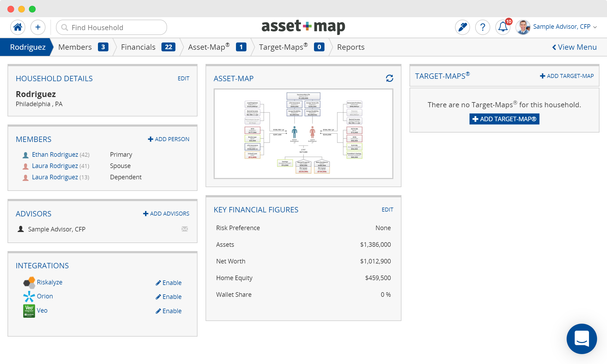
Task: Click the Net Worth value $1,012,900
Action: [375, 261]
